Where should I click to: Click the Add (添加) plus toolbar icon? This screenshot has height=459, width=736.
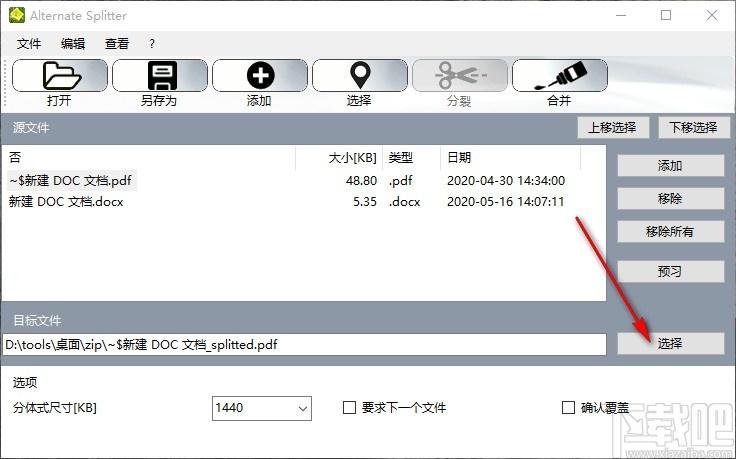coord(259,76)
